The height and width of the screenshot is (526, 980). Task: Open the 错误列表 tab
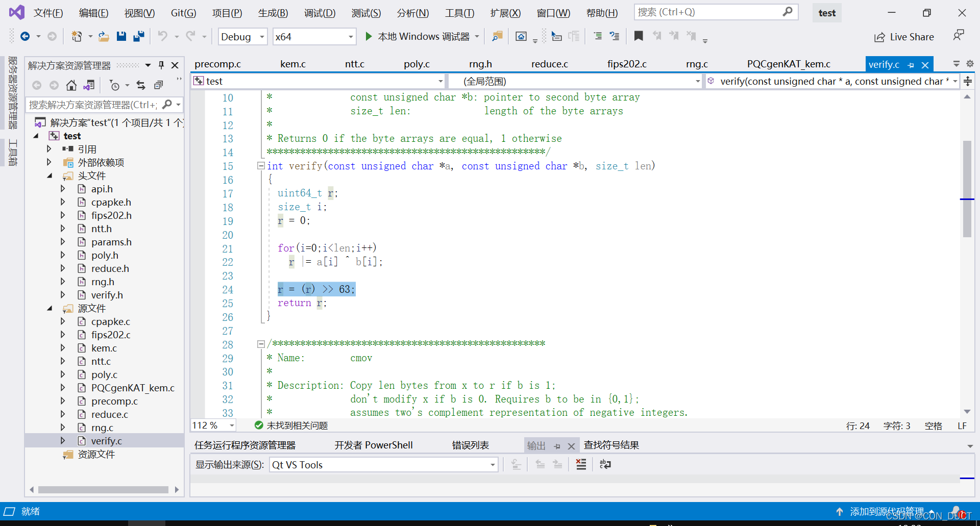click(x=471, y=445)
